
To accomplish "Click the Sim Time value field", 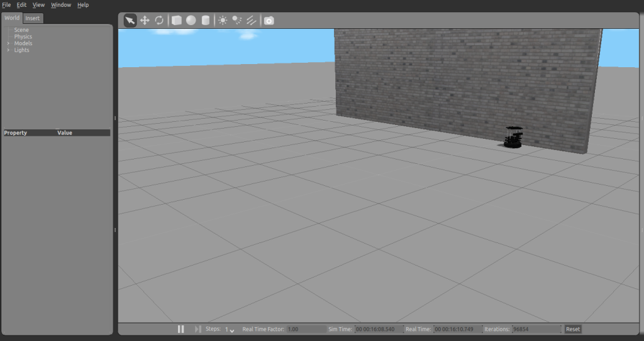I will point(379,329).
